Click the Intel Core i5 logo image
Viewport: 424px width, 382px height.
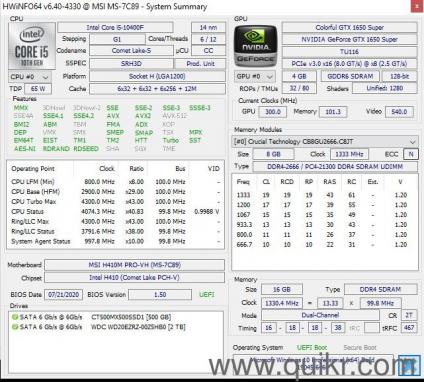(x=31, y=46)
